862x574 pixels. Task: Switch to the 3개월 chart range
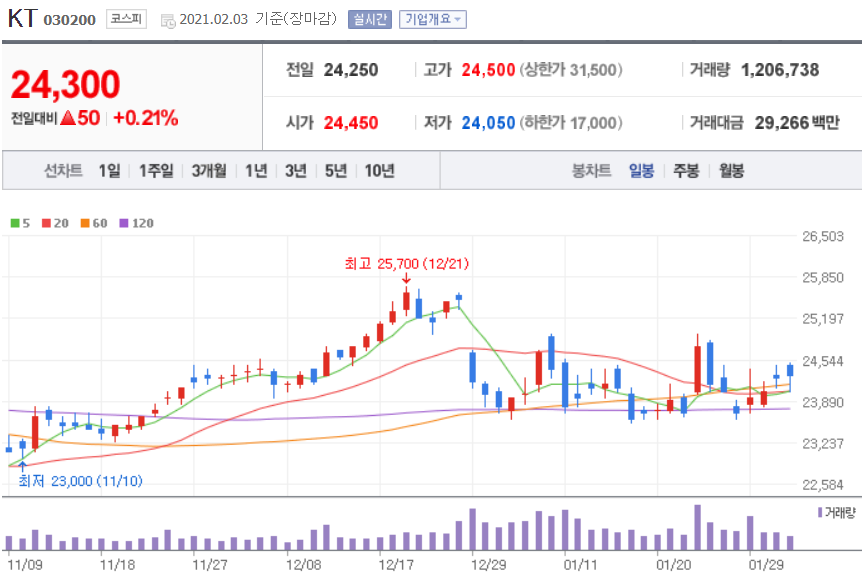coord(209,171)
